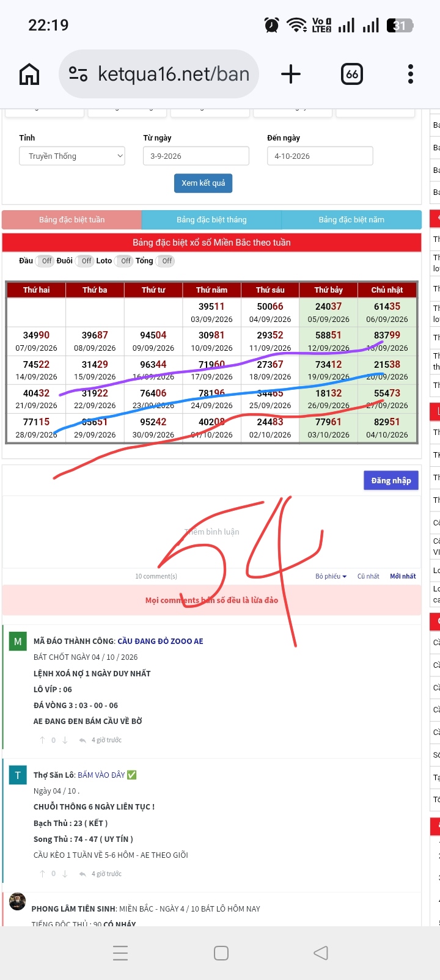Screen dimensions: 440x980
Task: Select result cell 95242 on 30/09/2026
Action: [x=153, y=428]
